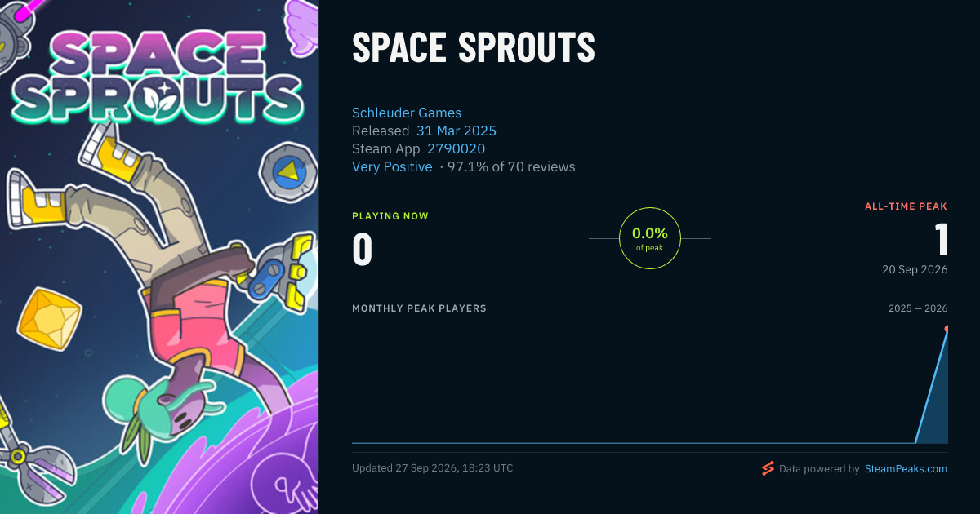Image resolution: width=980 pixels, height=514 pixels.
Task: Click the release date 31 Mar 2025
Action: pos(457,131)
